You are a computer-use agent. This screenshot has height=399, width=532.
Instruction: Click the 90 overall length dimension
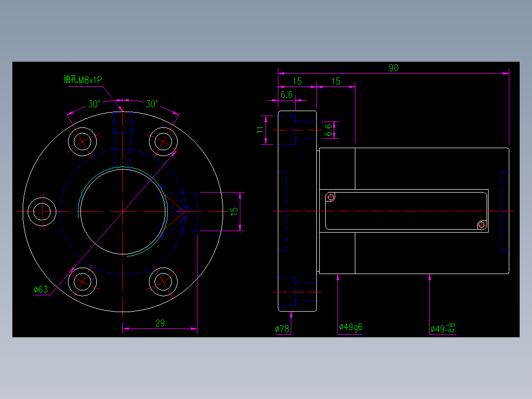tap(394, 68)
